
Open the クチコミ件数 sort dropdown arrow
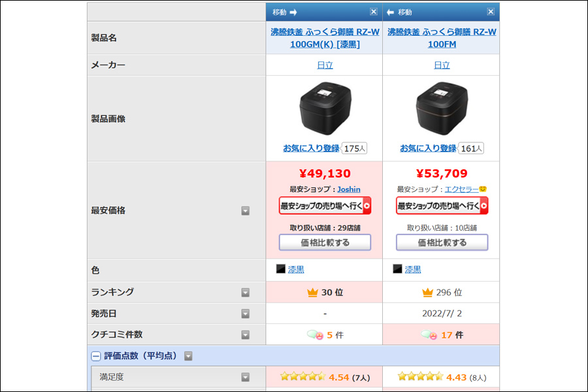245,335
